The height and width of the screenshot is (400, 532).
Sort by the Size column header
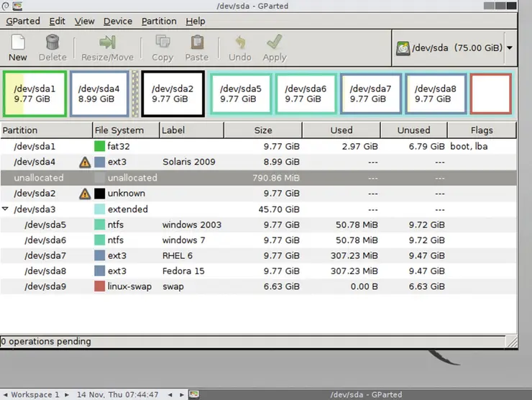pyautogui.click(x=263, y=130)
